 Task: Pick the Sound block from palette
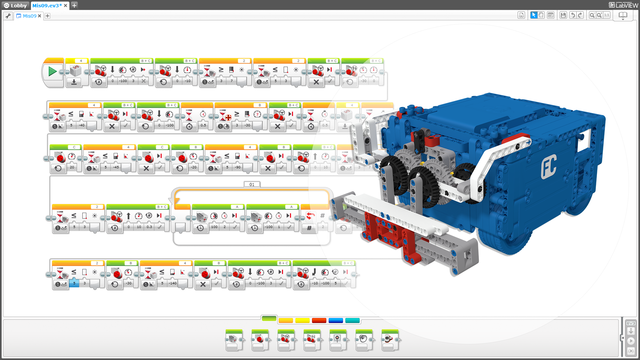[364, 340]
